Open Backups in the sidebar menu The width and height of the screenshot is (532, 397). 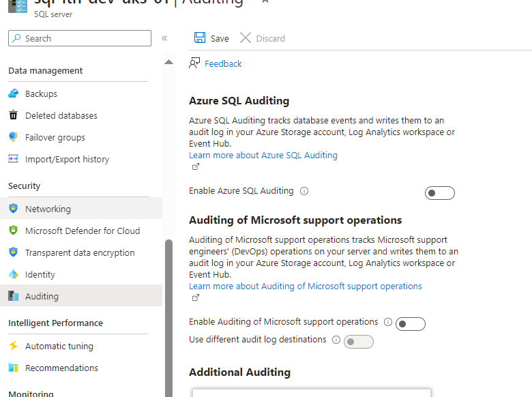click(x=81, y=93)
